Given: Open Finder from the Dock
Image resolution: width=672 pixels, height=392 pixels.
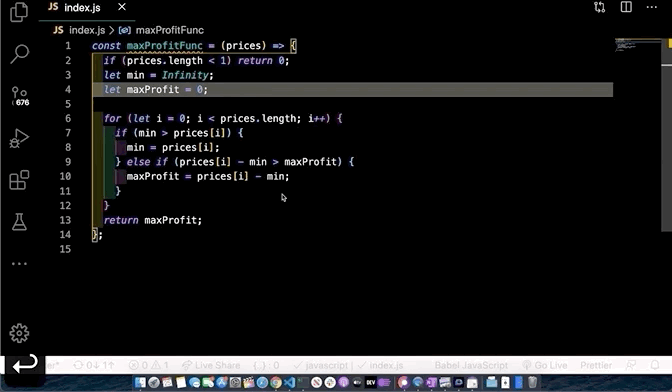Looking at the screenshot, I should [141, 383].
